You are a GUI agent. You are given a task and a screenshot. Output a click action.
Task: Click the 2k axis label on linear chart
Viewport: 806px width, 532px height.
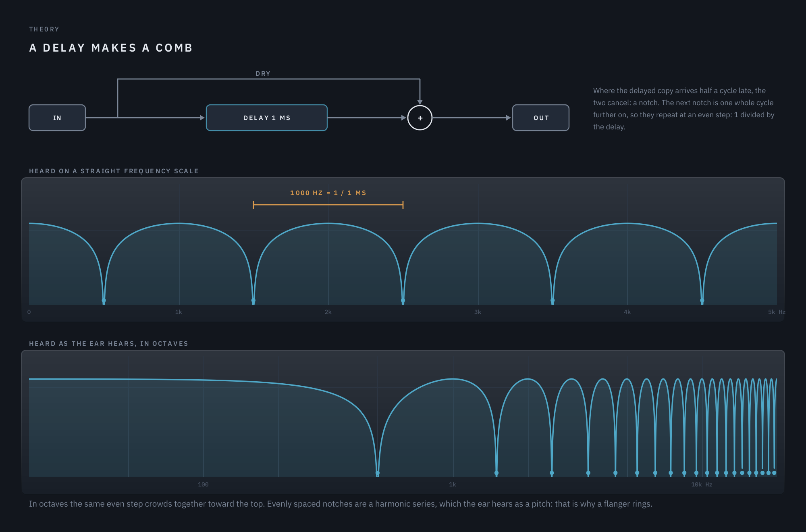[x=328, y=312]
